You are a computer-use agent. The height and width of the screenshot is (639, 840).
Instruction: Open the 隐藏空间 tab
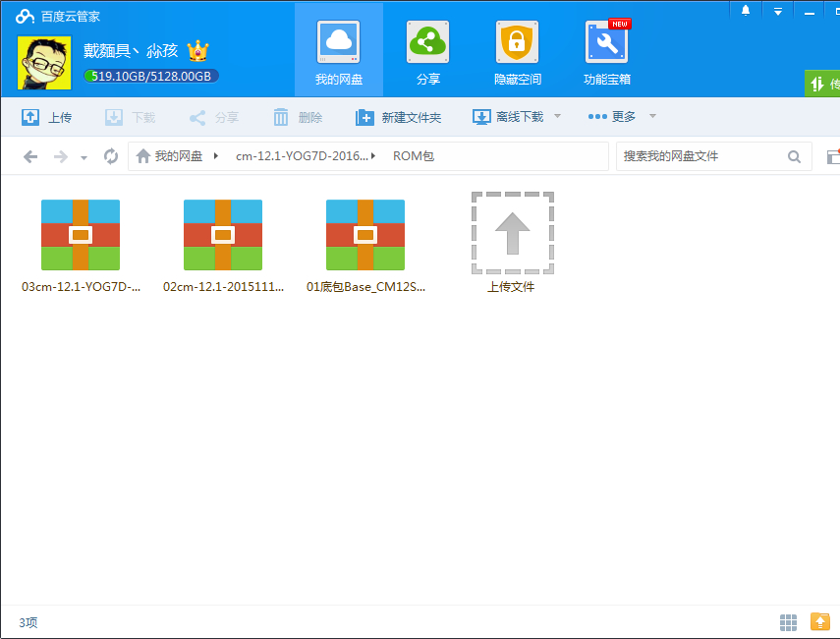coord(518,51)
